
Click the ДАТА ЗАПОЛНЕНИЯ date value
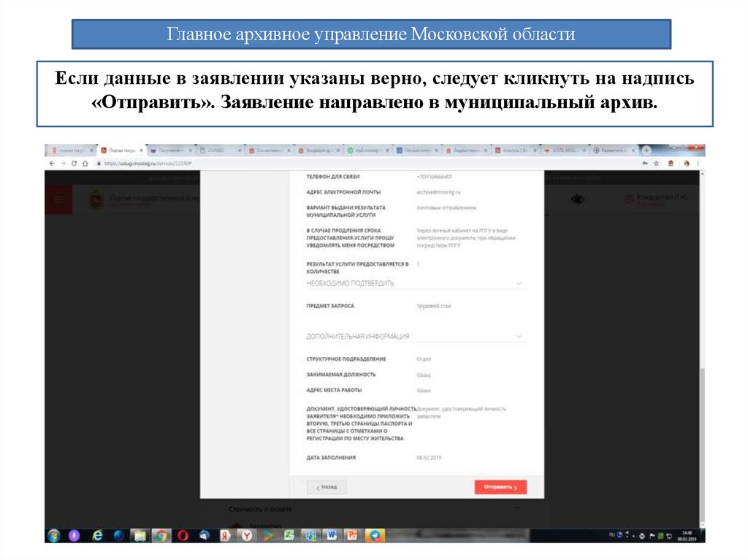[x=429, y=458]
